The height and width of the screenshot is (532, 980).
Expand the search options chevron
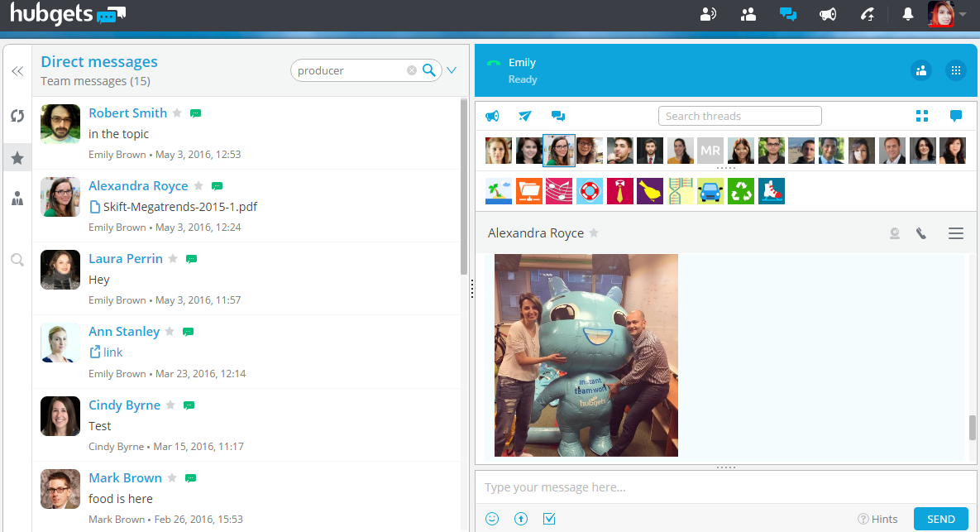pyautogui.click(x=452, y=70)
